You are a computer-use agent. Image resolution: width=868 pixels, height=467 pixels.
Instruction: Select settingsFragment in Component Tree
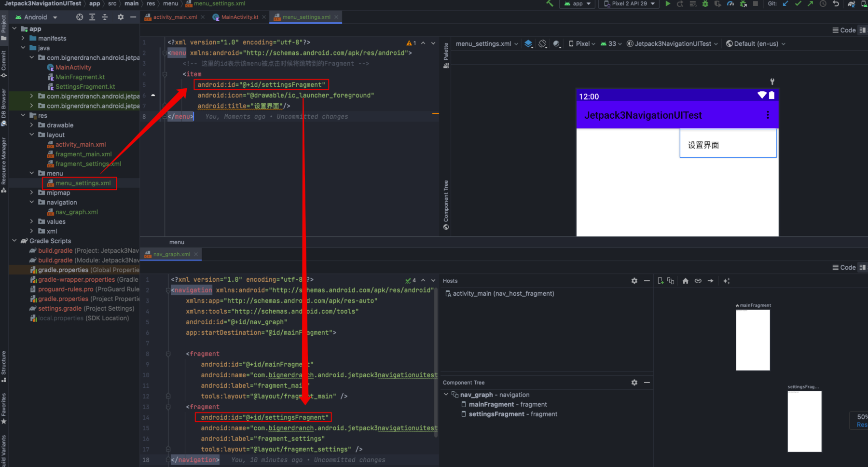pos(510,414)
